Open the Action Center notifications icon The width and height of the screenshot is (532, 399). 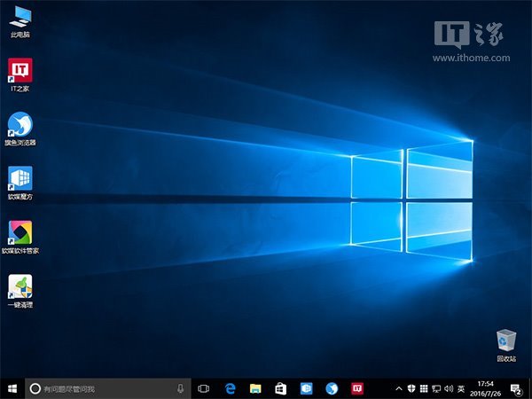[516, 389]
